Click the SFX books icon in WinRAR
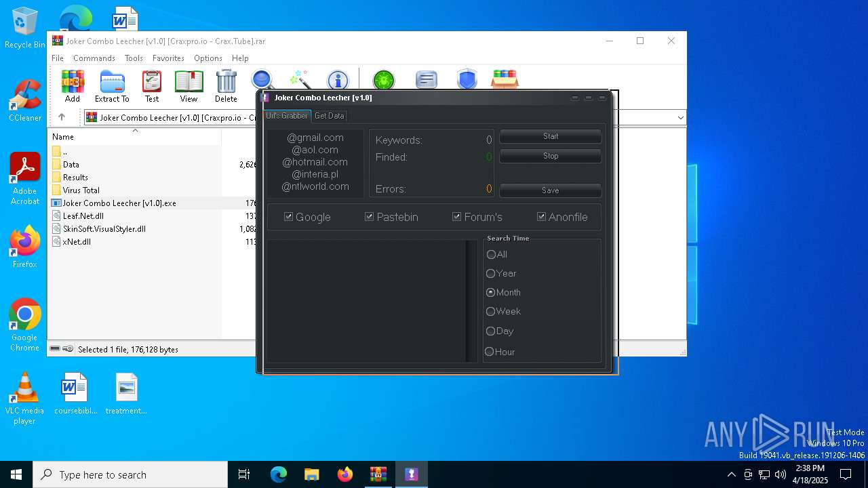The height and width of the screenshot is (488, 868). tap(505, 79)
